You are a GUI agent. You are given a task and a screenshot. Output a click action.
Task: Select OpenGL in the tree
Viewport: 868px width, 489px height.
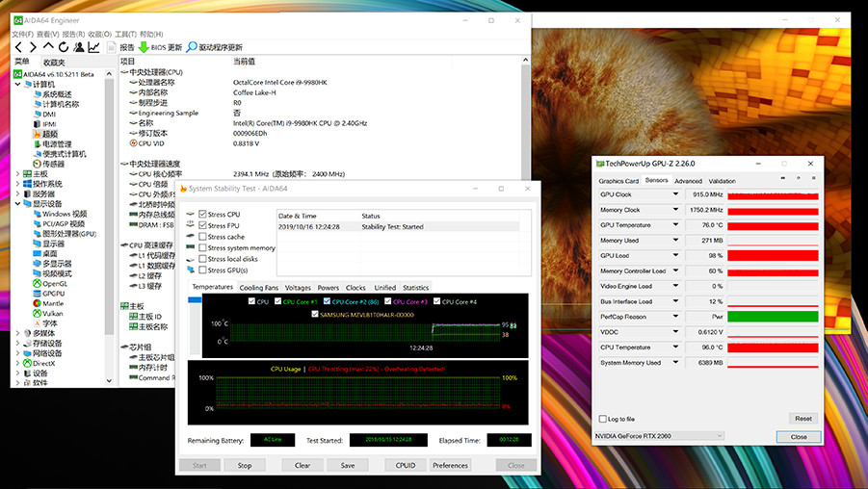55,283
